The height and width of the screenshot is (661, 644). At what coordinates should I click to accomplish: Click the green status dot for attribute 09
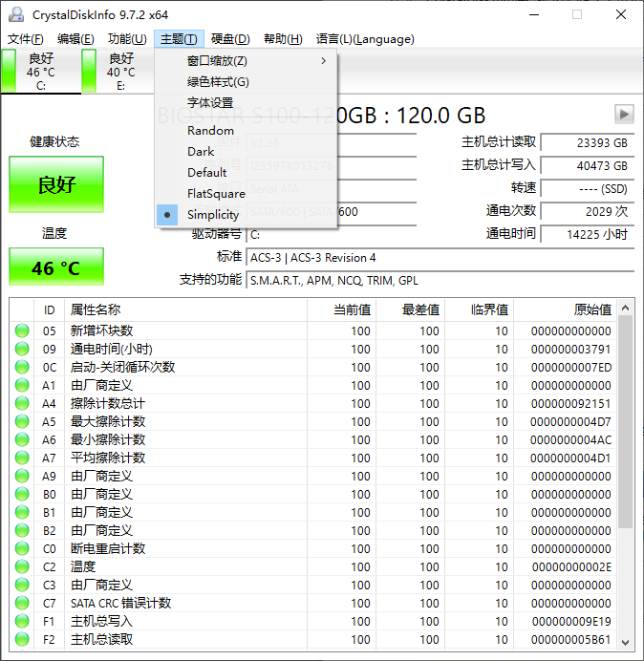tap(22, 349)
